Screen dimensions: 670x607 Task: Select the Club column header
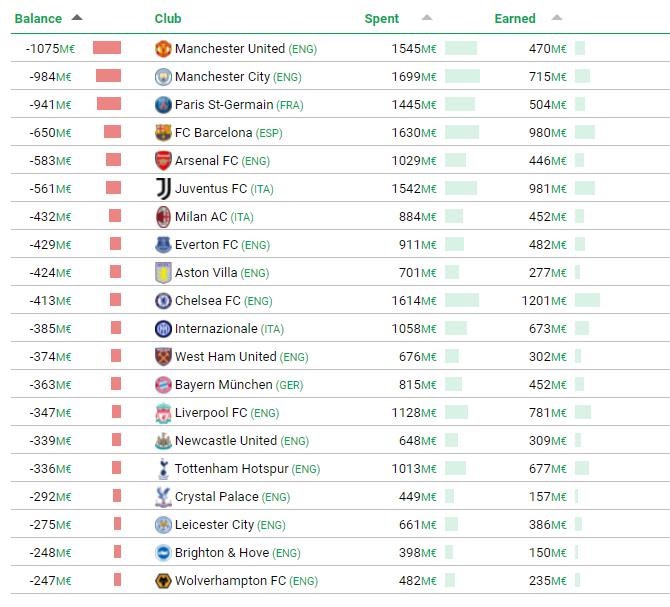coord(168,19)
